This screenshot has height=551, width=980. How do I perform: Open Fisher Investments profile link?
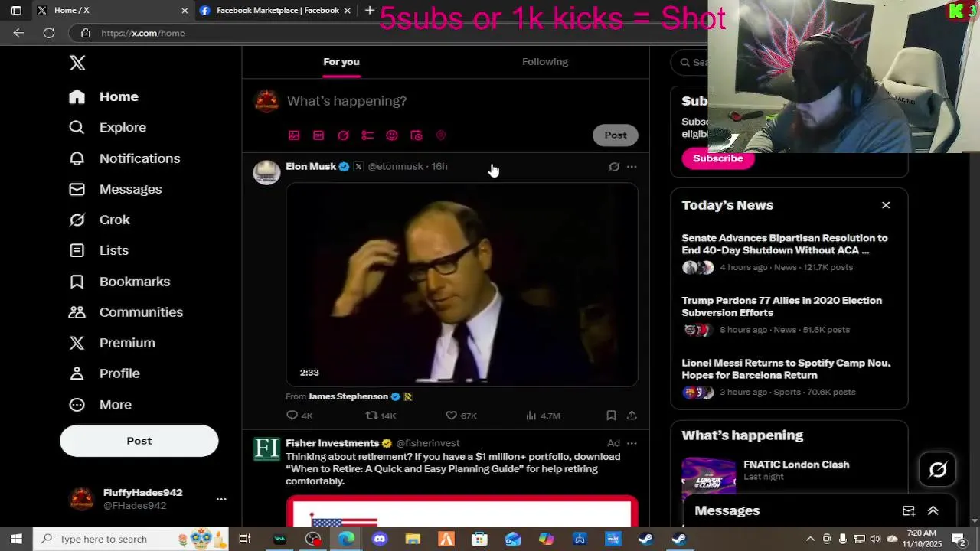tap(332, 443)
